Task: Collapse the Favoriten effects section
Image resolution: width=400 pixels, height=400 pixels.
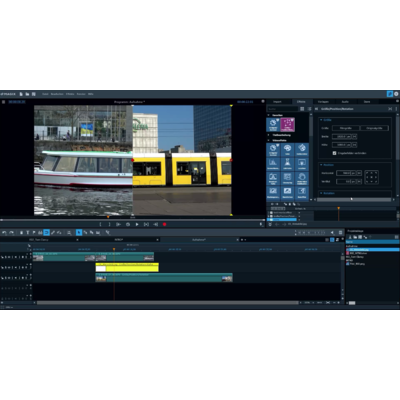Action: (269, 115)
